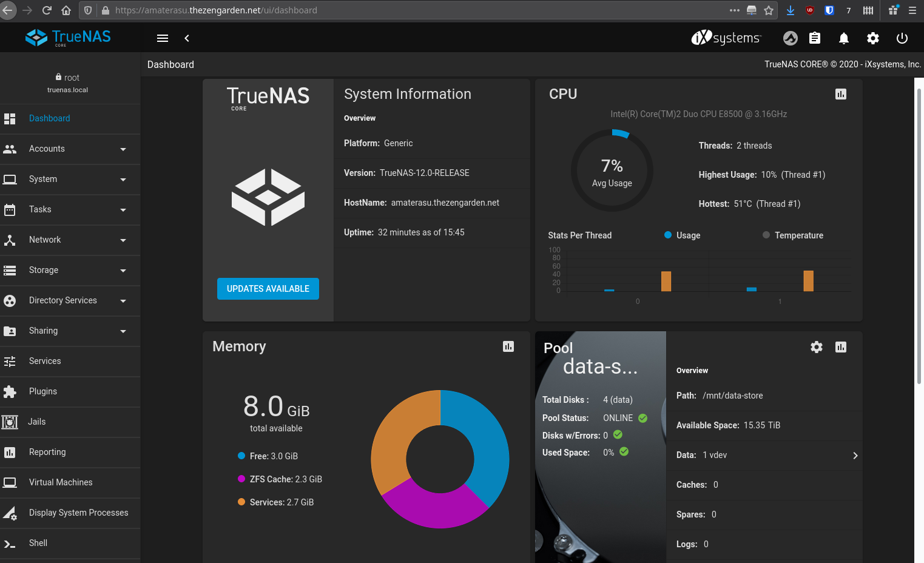Expand the Data 1 vdev chevron

tap(855, 456)
